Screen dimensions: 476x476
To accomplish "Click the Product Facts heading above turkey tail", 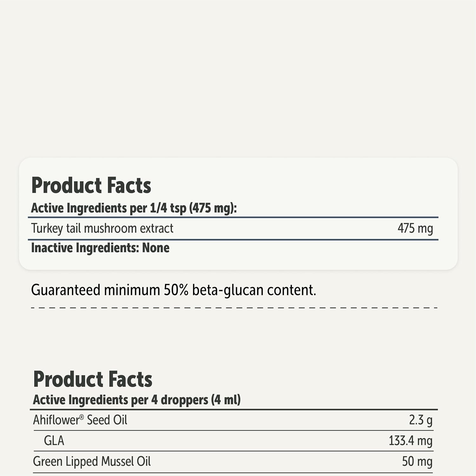I will pos(91,185).
